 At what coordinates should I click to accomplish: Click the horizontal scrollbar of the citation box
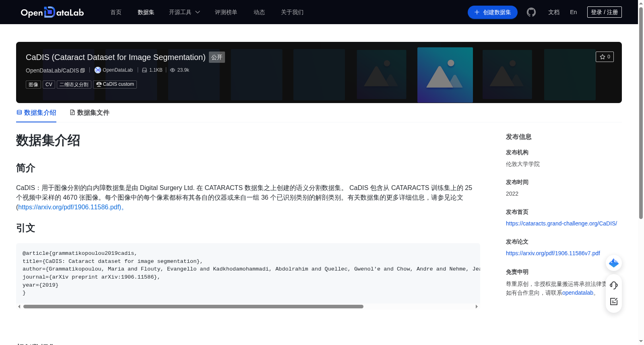193,307
